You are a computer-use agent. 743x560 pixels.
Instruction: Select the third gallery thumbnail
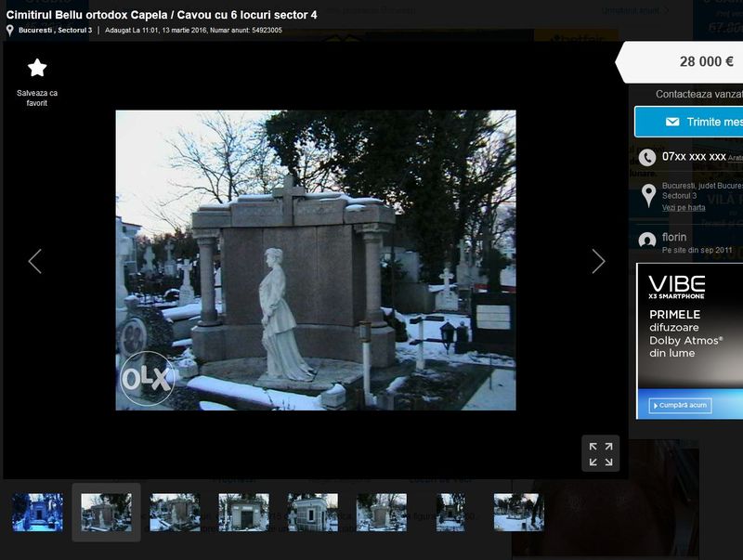(x=175, y=512)
